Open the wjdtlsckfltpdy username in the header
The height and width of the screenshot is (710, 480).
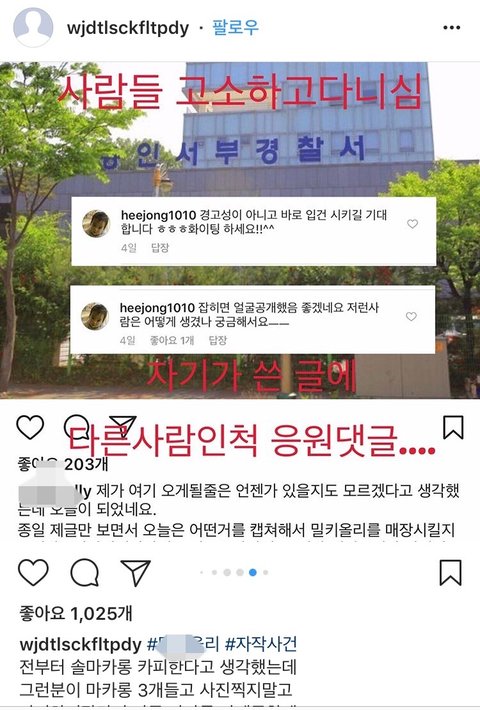tap(128, 28)
